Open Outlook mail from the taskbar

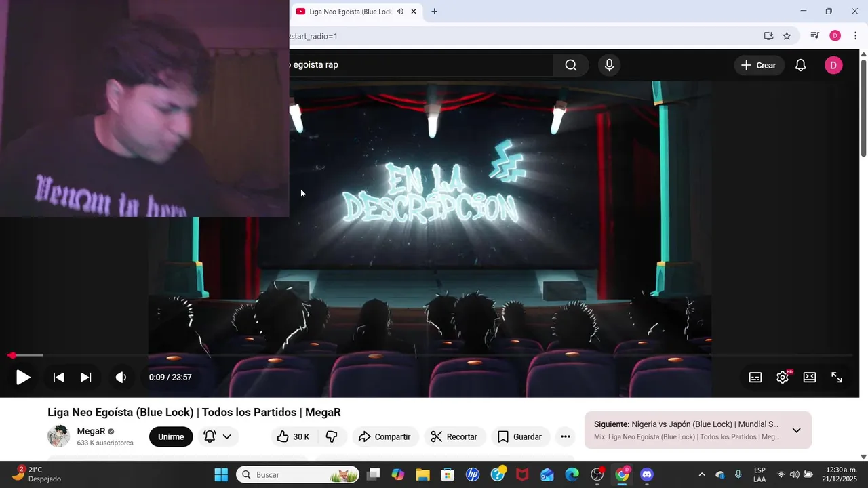pyautogui.click(x=547, y=474)
